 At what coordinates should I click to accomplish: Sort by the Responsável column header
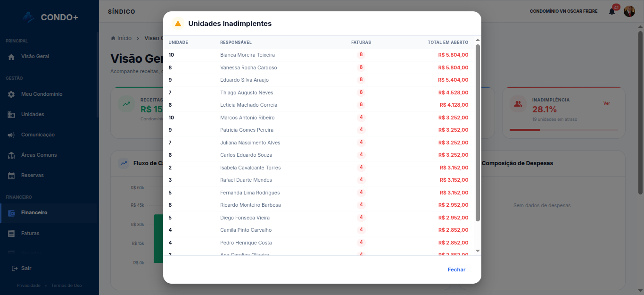point(236,42)
